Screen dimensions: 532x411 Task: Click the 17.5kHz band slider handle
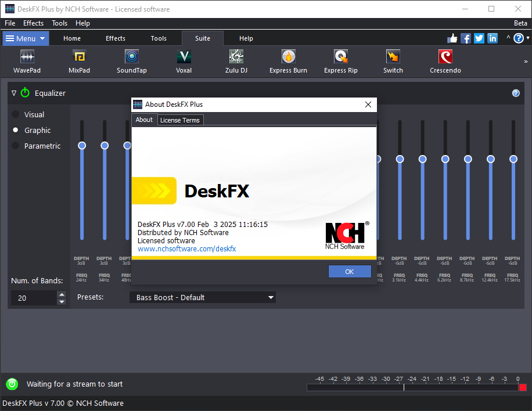513,159
